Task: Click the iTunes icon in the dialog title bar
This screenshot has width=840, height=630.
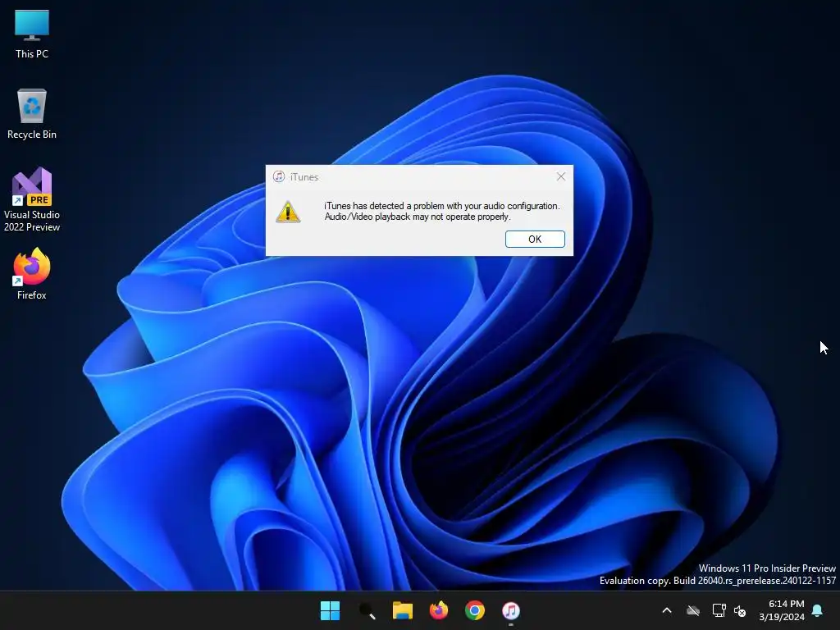Action: tap(279, 177)
